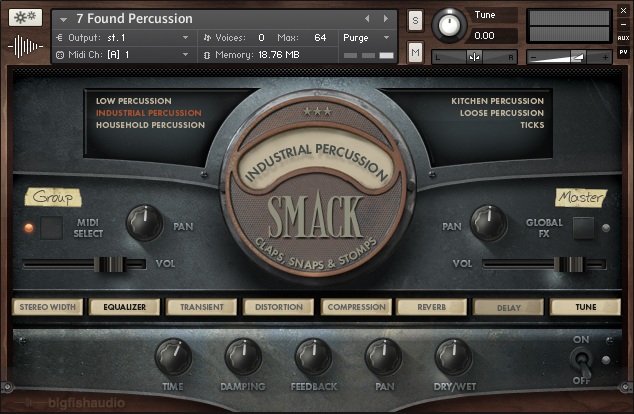Open the Equalizer effect tab
Image resolution: width=634 pixels, height=414 pixels.
pos(125,307)
